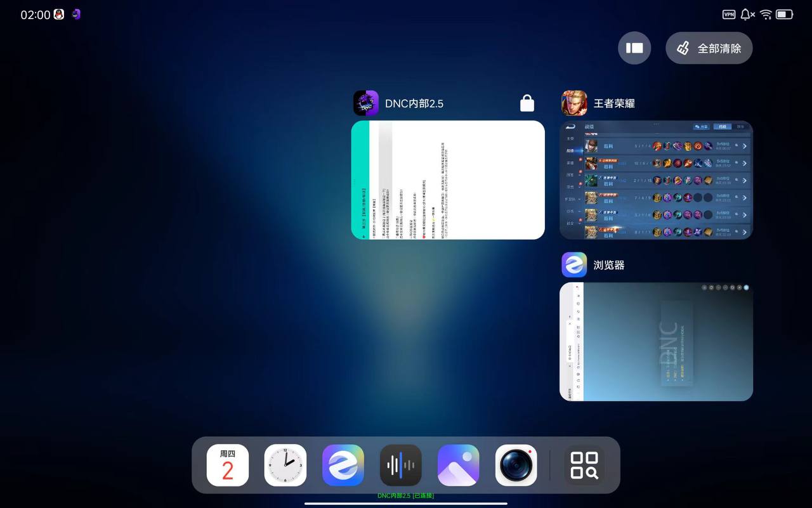812x508 pixels.
Task: Tap the 浏览器 app icon above its card
Action: [574, 265]
